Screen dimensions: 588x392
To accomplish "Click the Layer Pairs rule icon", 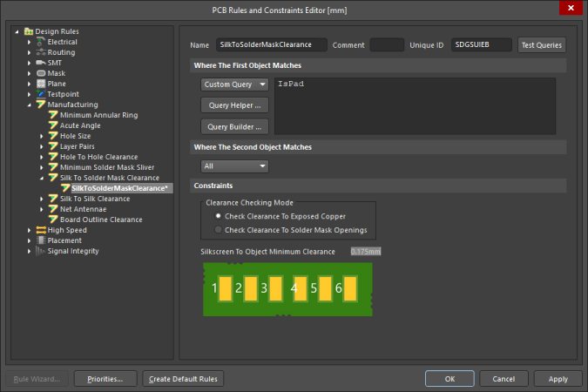I will coord(53,146).
